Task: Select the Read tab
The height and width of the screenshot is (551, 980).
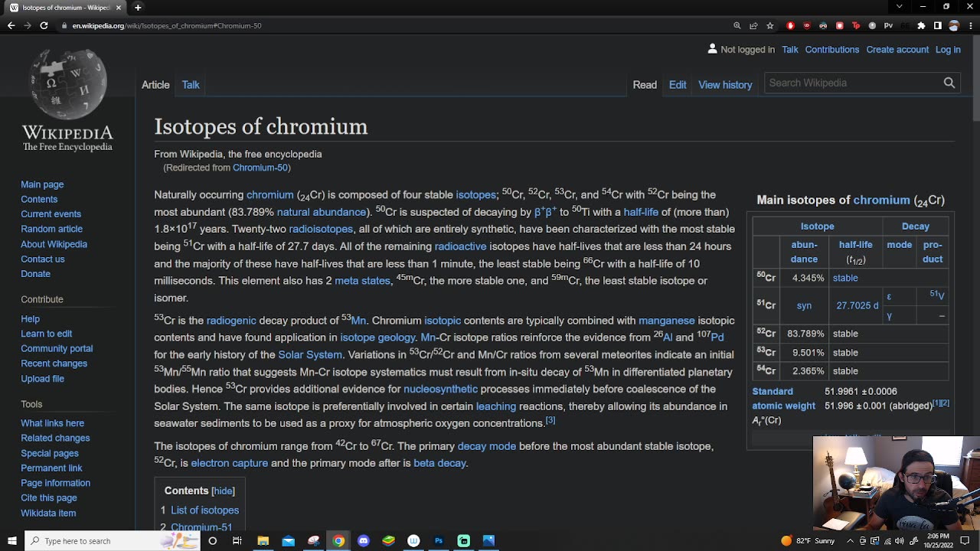Action: point(645,85)
